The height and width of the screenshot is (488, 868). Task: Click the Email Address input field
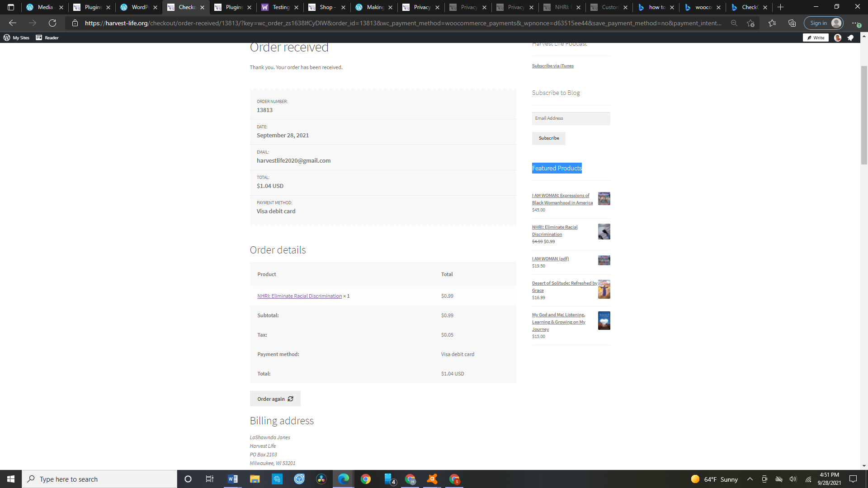click(x=571, y=118)
